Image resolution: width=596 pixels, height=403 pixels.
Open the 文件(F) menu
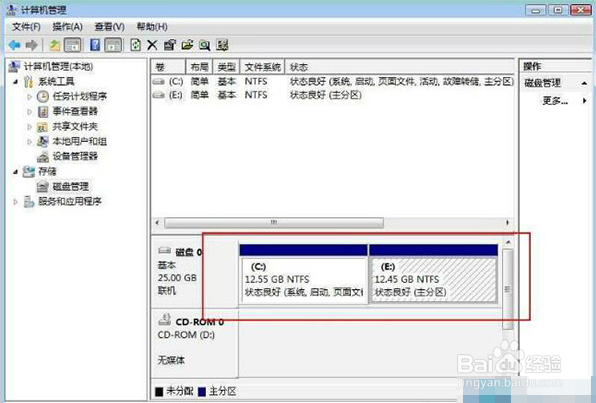tap(26, 27)
